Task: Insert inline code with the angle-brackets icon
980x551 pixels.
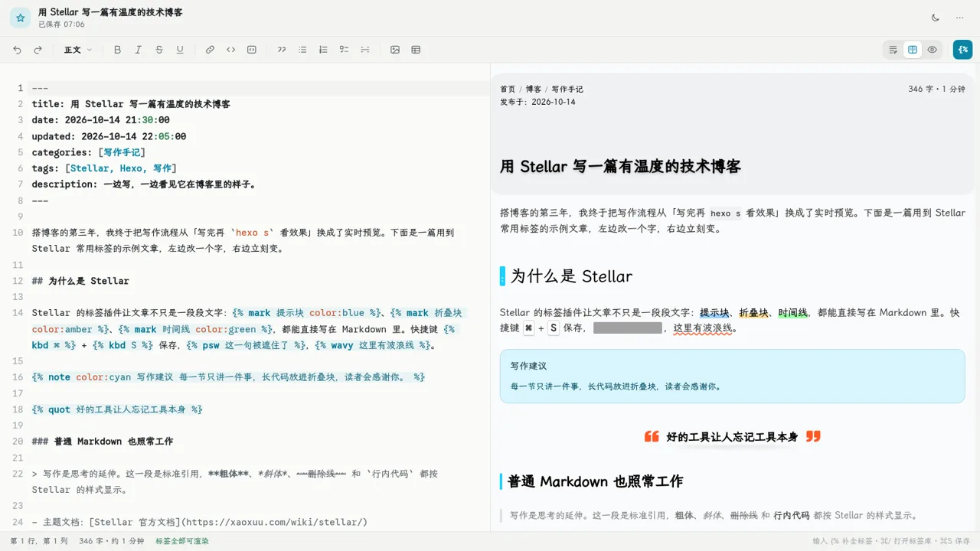Action: coord(230,50)
